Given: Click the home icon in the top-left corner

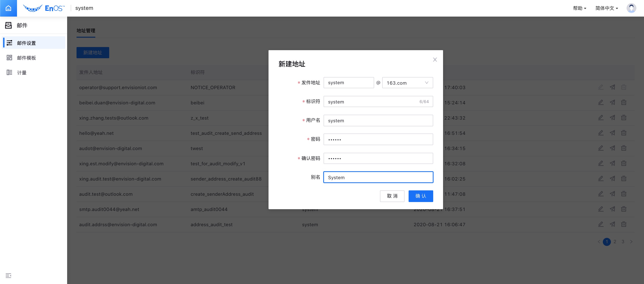Looking at the screenshot, I should (x=8, y=8).
